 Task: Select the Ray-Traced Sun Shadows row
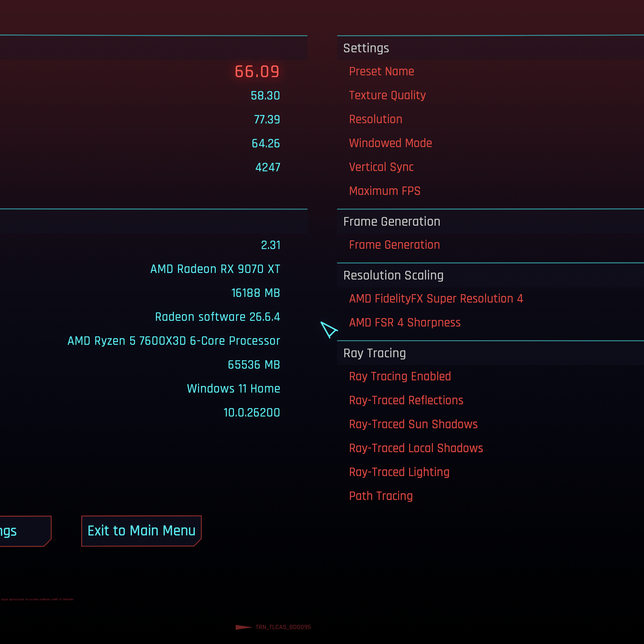pyautogui.click(x=490, y=424)
